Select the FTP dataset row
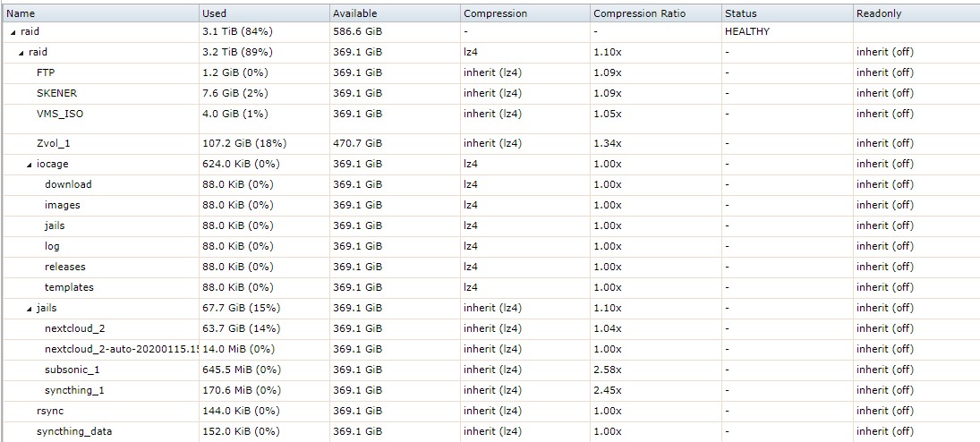Screen dimensions: 980x442 pos(491,72)
